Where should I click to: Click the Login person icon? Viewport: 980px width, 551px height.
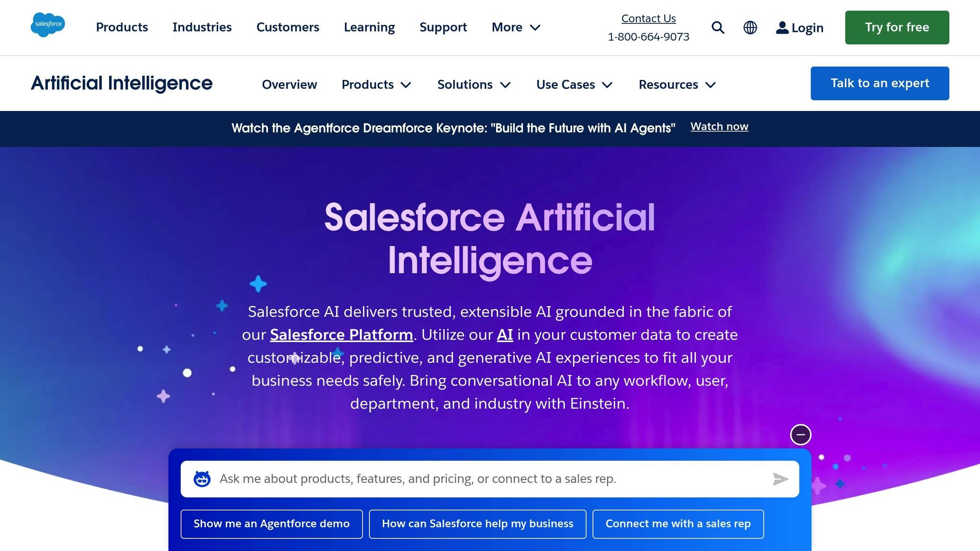[782, 28]
